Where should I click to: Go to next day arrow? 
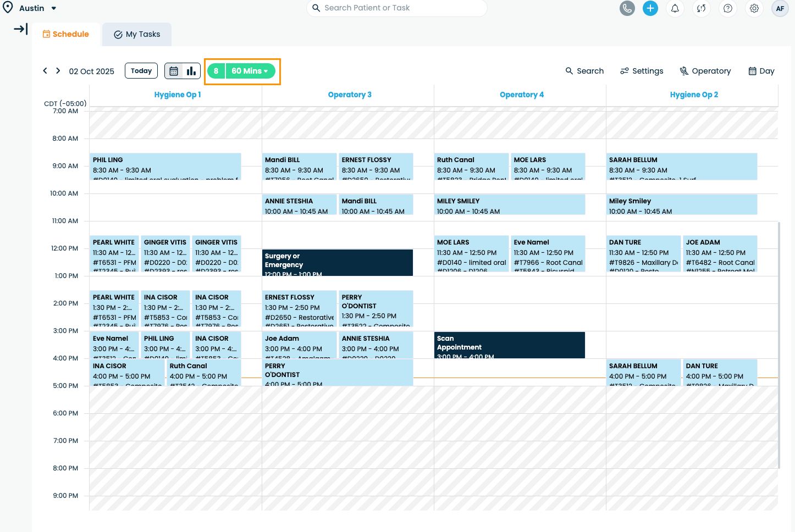[58, 71]
